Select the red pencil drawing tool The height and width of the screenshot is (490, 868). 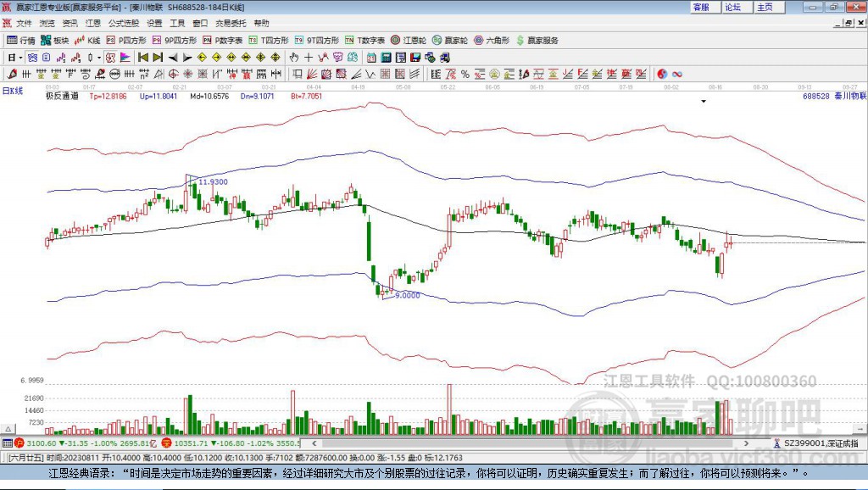12,75
